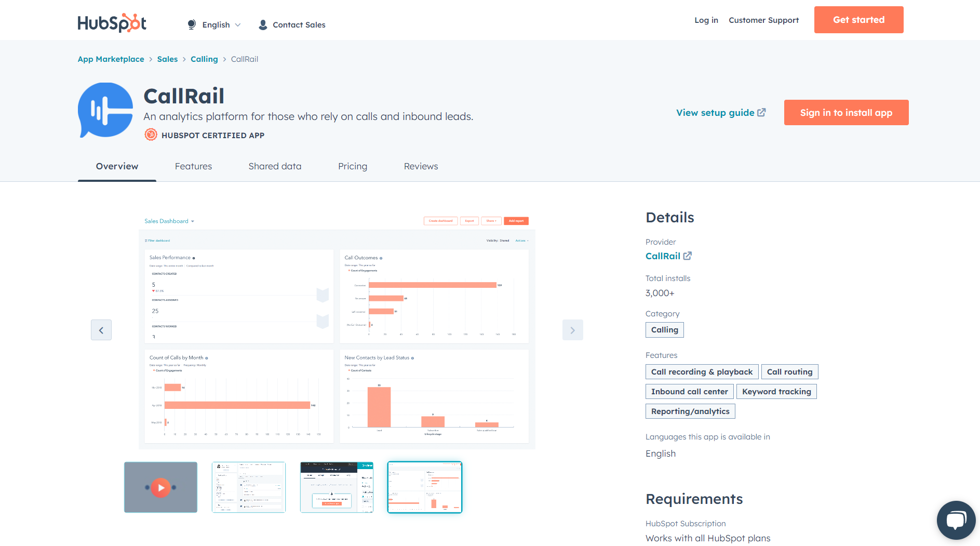980x546 pixels.
Task: Select the Overview tab
Action: [117, 166]
